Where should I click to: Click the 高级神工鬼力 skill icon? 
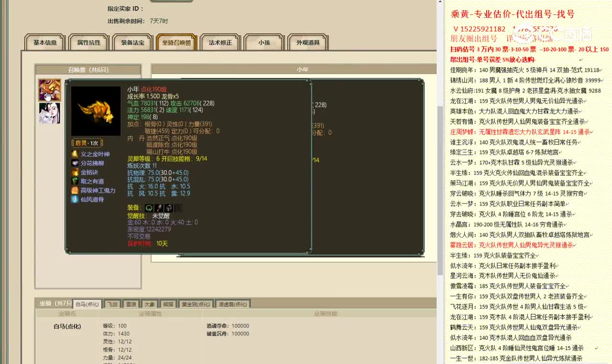[x=75, y=190]
